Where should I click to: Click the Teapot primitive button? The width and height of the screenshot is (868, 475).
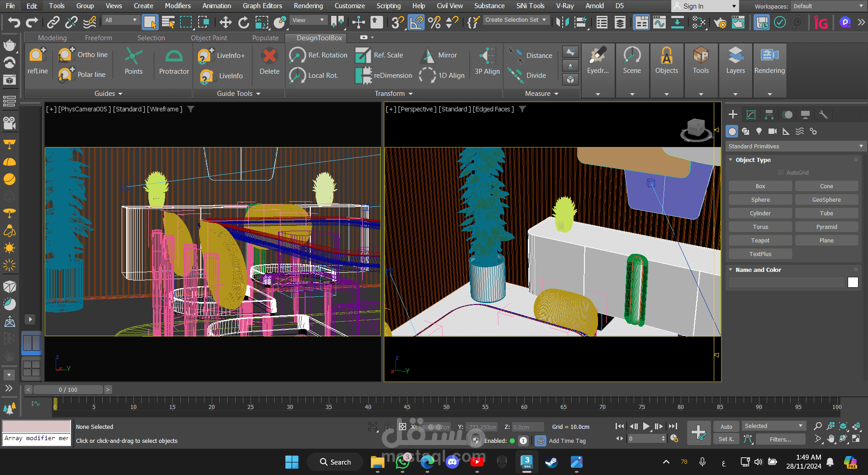pyautogui.click(x=760, y=241)
